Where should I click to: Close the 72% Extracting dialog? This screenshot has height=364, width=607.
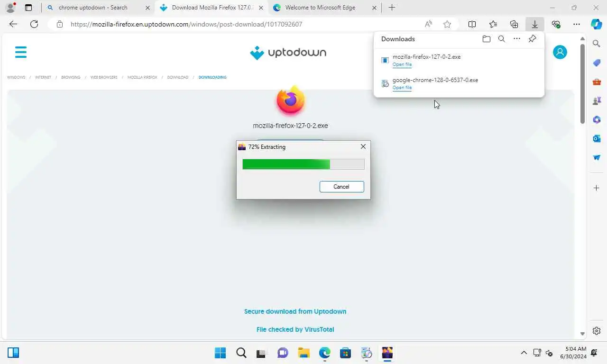tap(363, 147)
